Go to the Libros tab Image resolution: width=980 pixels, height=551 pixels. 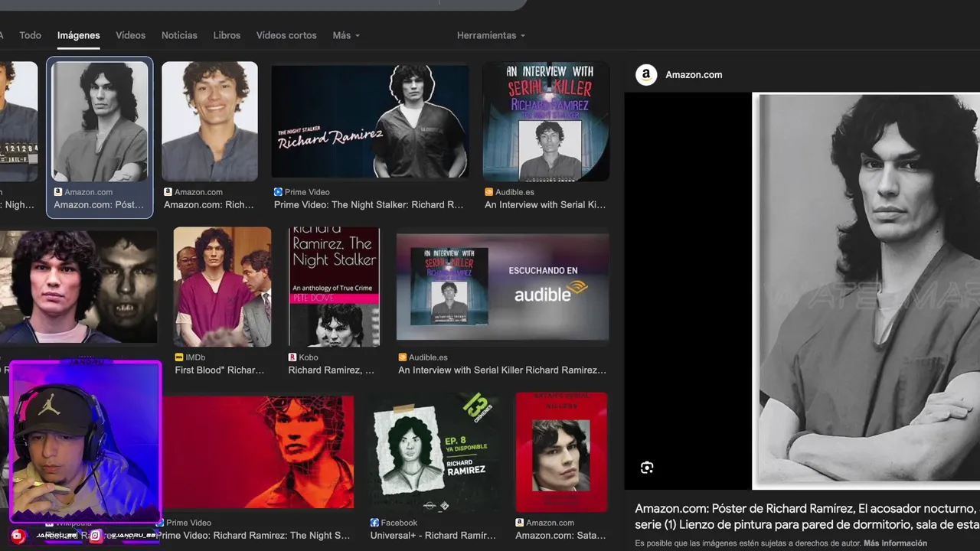coord(227,35)
